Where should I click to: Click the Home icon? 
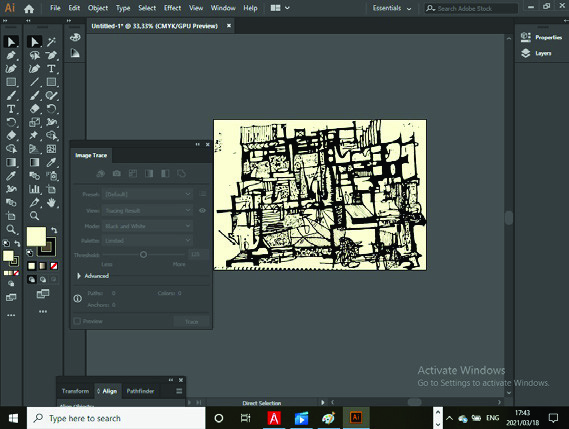point(29,9)
